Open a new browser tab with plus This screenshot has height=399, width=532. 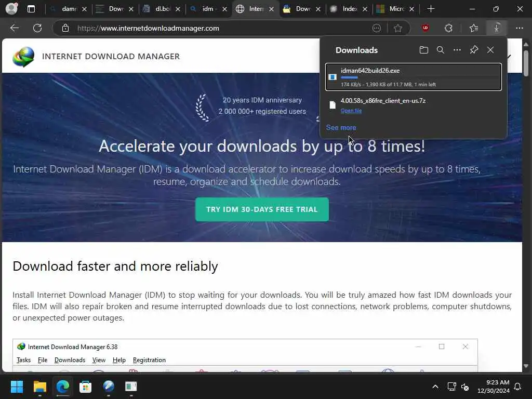tap(431, 9)
